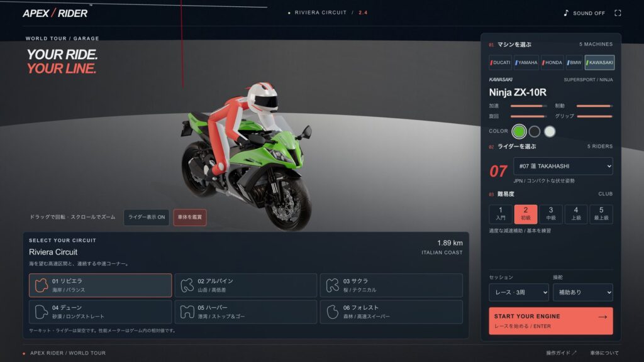Open the 車体について link
Viewport: 644px width, 362px height.
(x=604, y=353)
